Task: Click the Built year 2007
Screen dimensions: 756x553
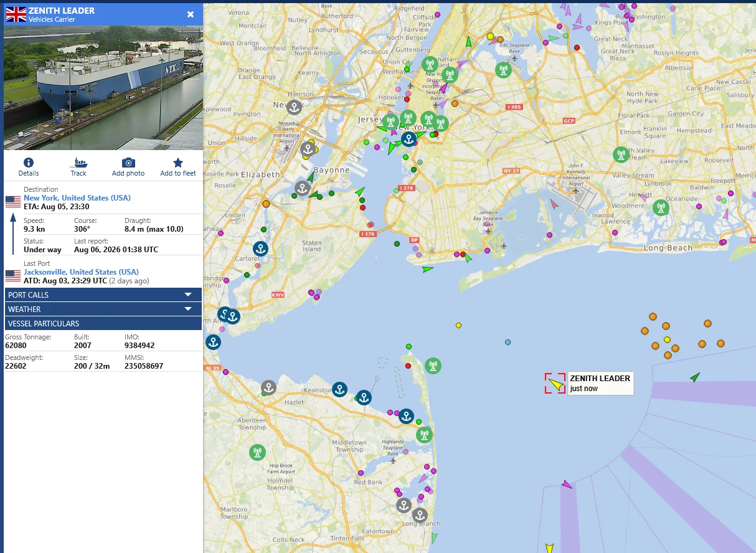Action: pyautogui.click(x=83, y=346)
